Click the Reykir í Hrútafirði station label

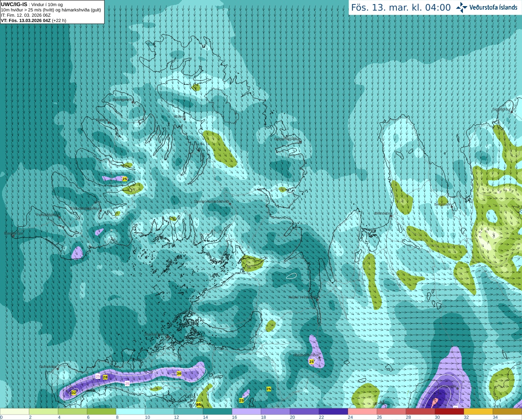tap(302, 297)
